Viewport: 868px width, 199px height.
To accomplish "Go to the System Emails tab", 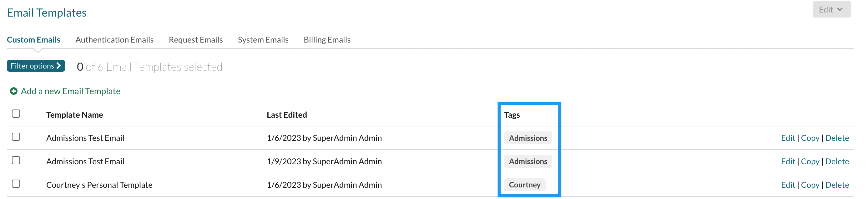I will pos(263,40).
